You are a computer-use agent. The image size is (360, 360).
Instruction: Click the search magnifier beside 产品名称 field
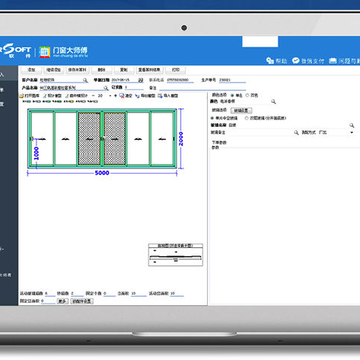pos(106,88)
